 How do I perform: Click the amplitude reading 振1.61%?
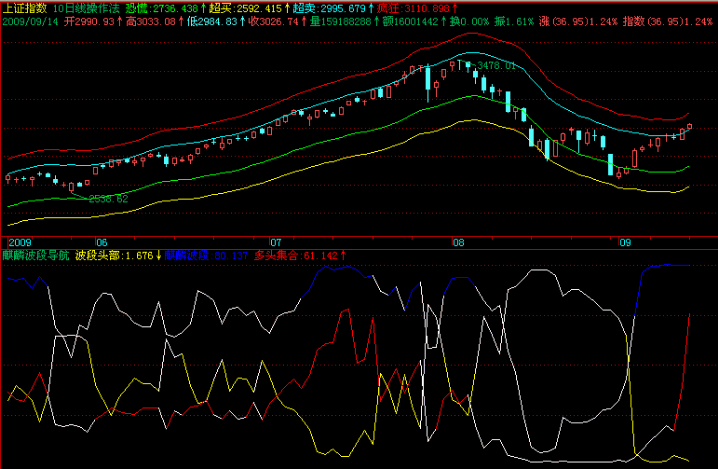pos(514,22)
